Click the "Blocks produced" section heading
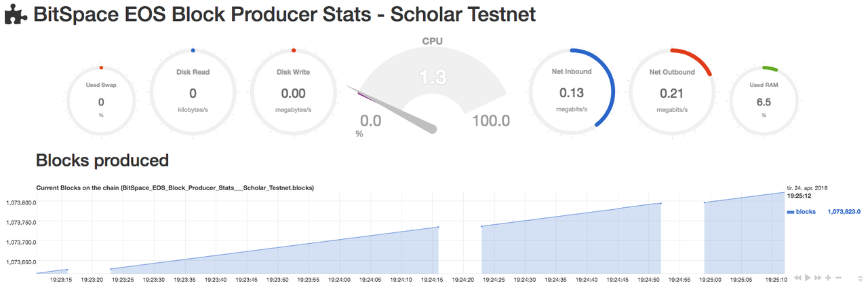The image size is (868, 288). coord(102,160)
